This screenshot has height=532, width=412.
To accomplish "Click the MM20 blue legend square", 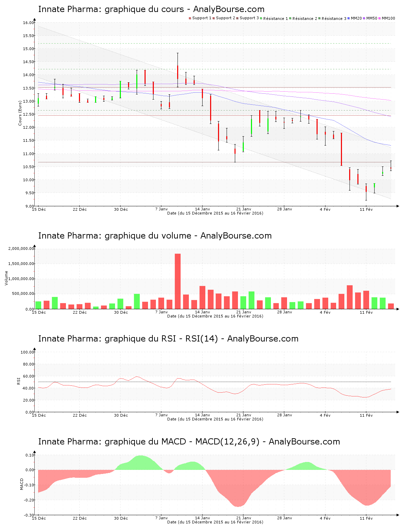I will coord(349,18).
